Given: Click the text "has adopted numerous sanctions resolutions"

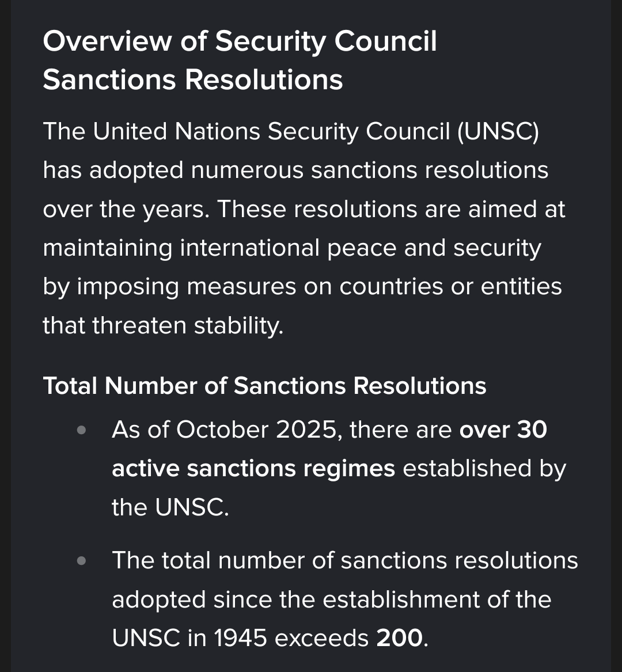Looking at the screenshot, I should click(x=295, y=170).
